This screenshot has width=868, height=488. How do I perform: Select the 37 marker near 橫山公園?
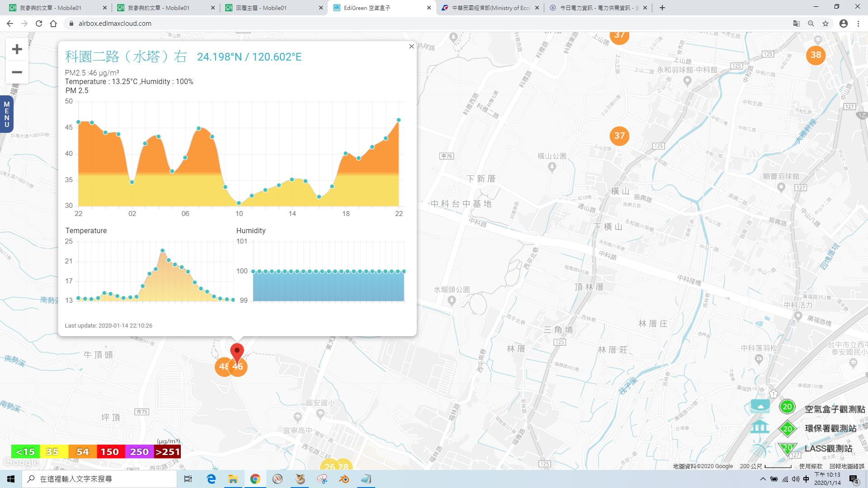coord(619,136)
